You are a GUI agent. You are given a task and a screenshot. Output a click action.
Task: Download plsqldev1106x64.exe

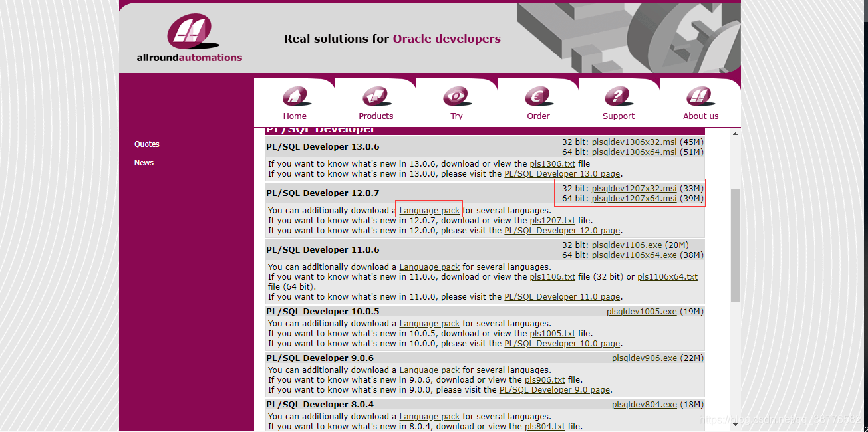click(634, 255)
